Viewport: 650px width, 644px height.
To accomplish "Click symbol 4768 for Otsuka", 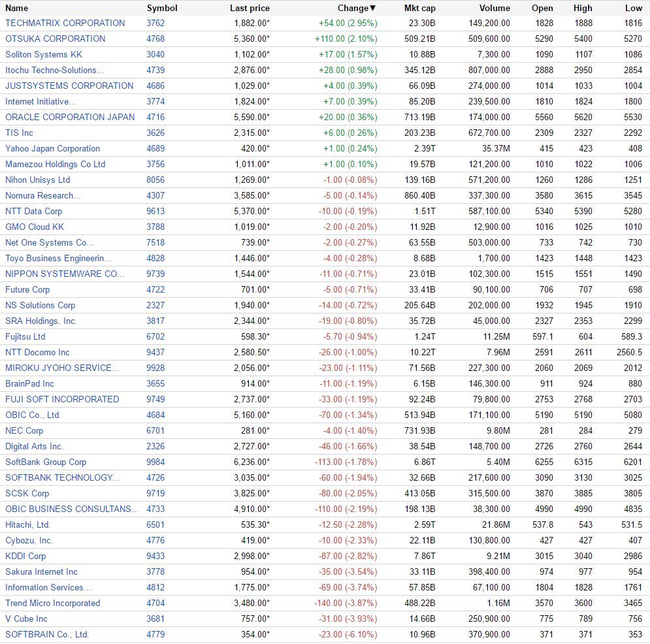I will point(155,39).
